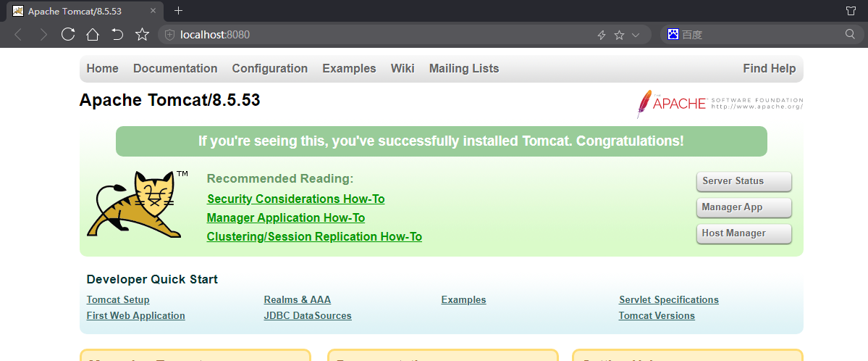Screen dimensions: 868x361
Task: Open Documentation in the navigation bar
Action: (175, 69)
